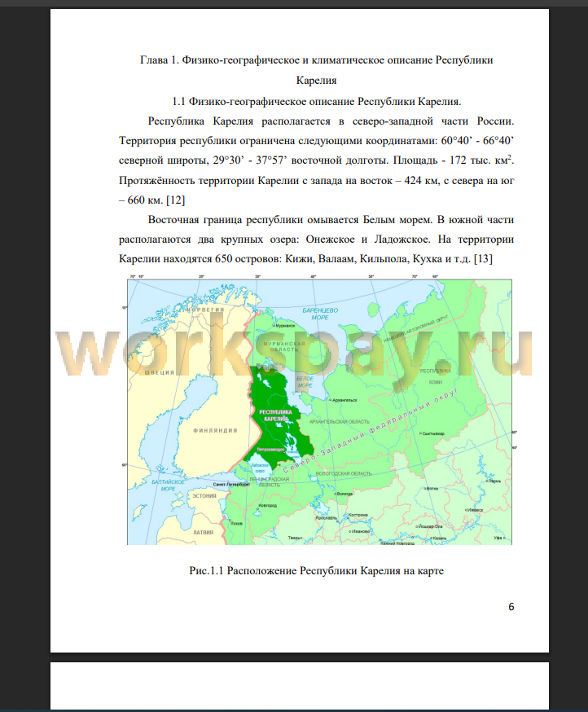
Task: Click the longitude value '29°30' - 37°57''
Action: (249, 160)
